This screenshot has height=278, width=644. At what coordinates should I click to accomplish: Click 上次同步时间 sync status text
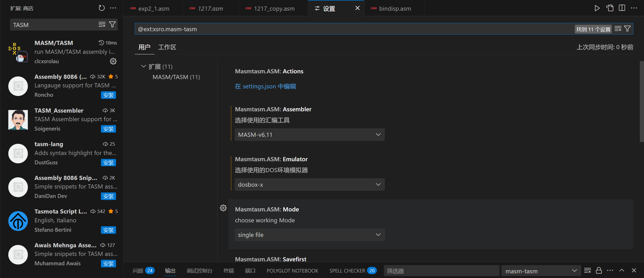605,47
